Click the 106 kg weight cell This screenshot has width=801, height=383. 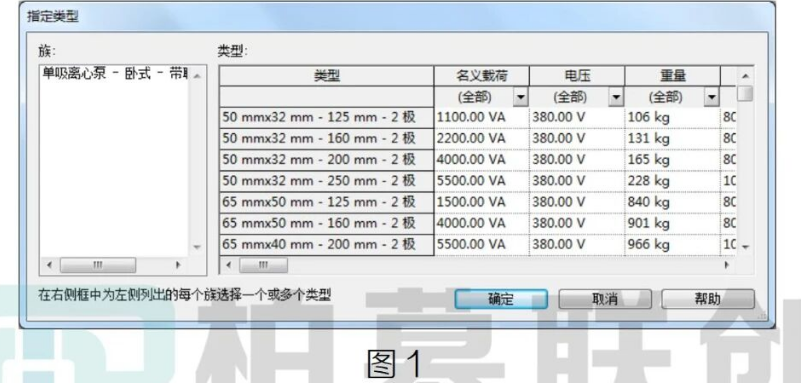[x=673, y=118]
